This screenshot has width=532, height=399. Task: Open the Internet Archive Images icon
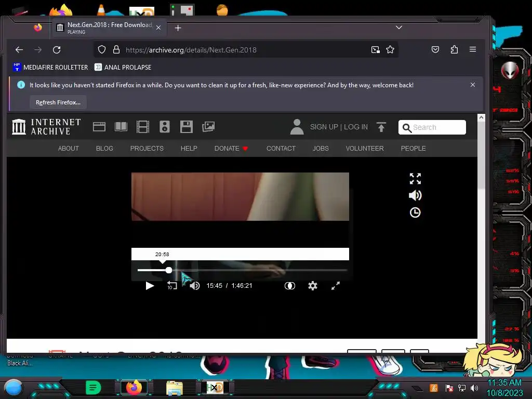point(208,127)
